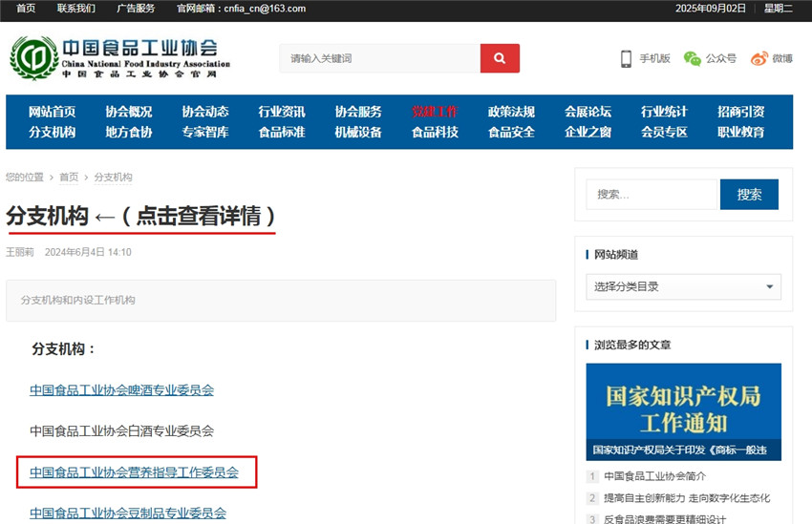812x524 pixels.
Task: Open 广告服务 in the top bar
Action: pos(136,9)
